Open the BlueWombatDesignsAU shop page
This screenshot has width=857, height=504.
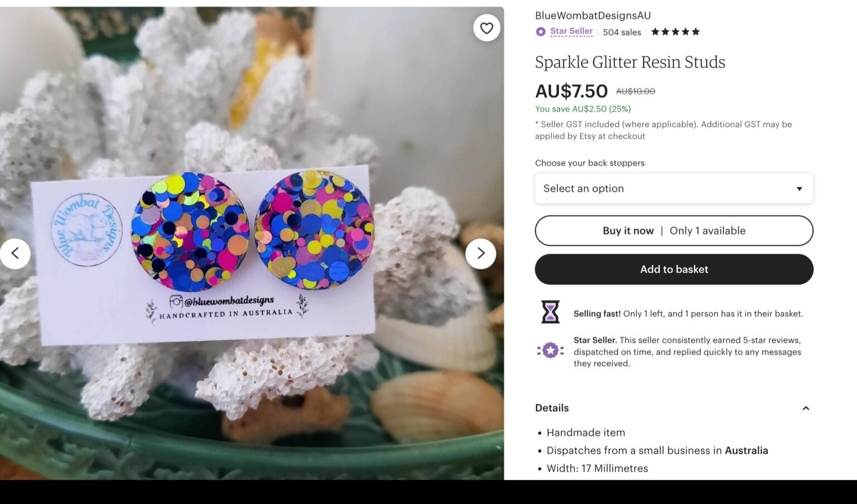(593, 15)
